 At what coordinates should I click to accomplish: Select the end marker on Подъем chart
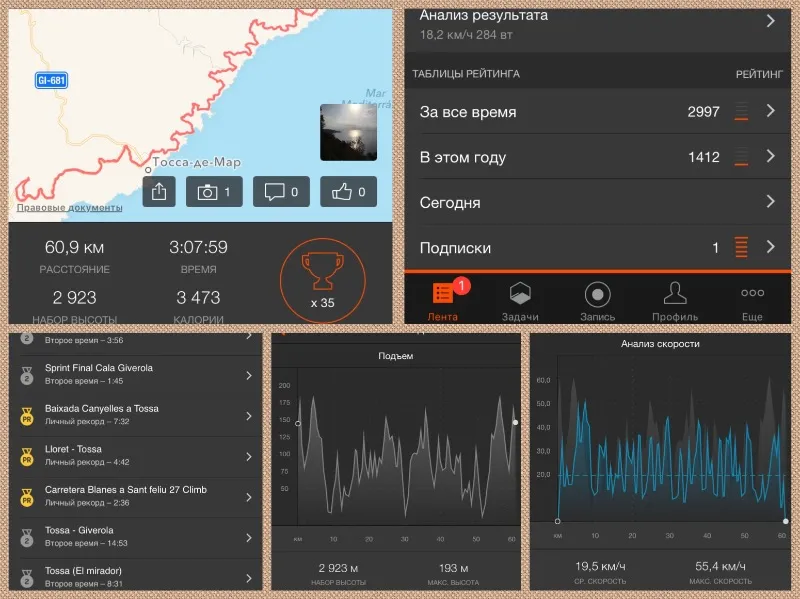point(515,422)
